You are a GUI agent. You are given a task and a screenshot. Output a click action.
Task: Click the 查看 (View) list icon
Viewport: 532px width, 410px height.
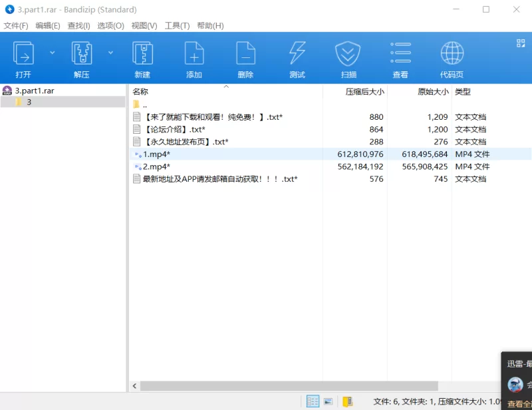pos(400,53)
